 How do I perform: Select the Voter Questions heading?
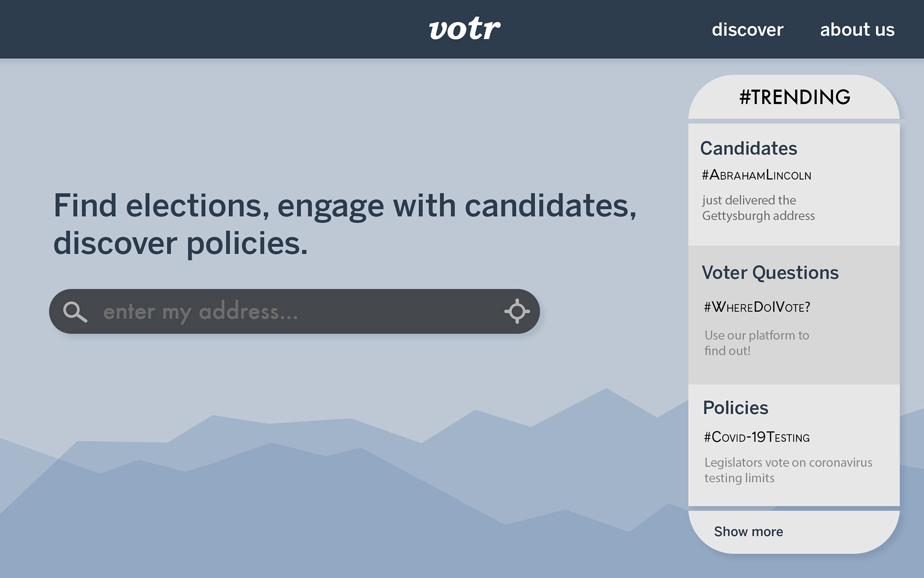770,273
